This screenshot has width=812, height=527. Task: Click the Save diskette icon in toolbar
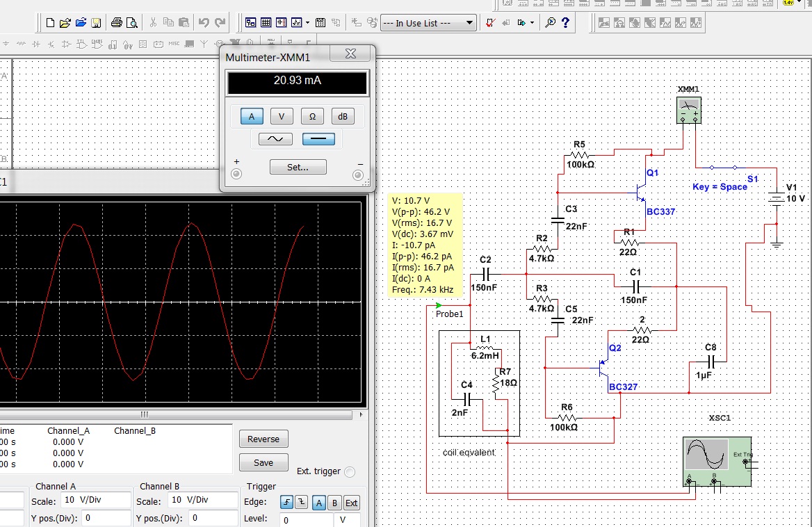[x=96, y=23]
